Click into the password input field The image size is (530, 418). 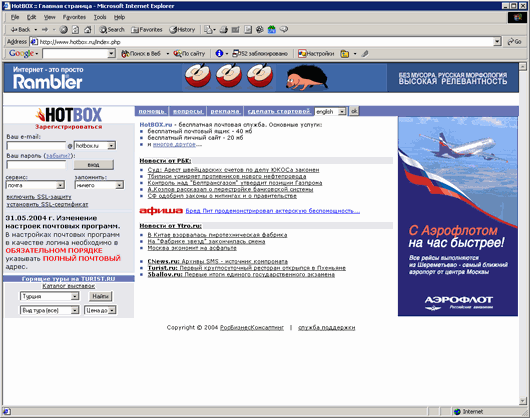36,165
